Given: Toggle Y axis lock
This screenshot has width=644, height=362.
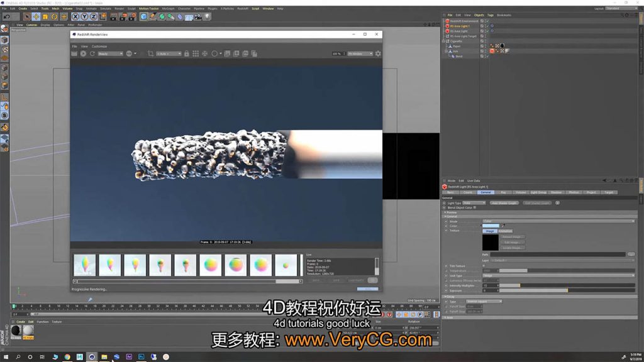Looking at the screenshot, I should click(x=84, y=17).
